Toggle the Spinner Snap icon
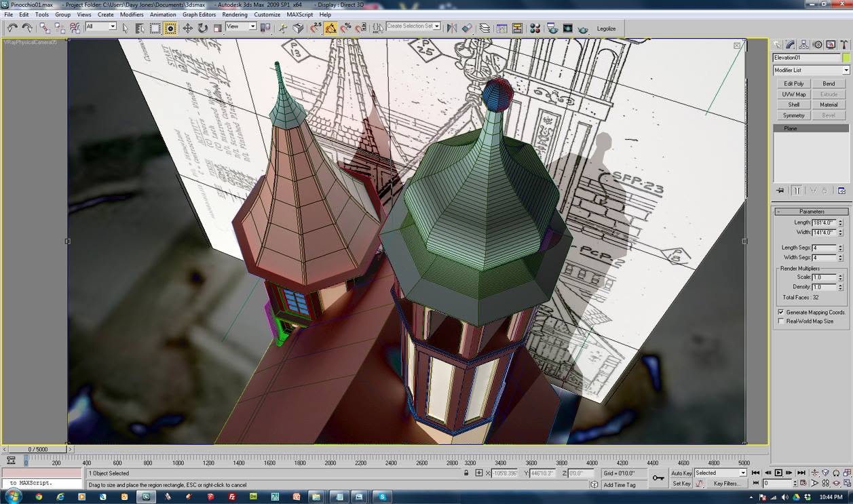This screenshot has height=504, width=853. [360, 28]
